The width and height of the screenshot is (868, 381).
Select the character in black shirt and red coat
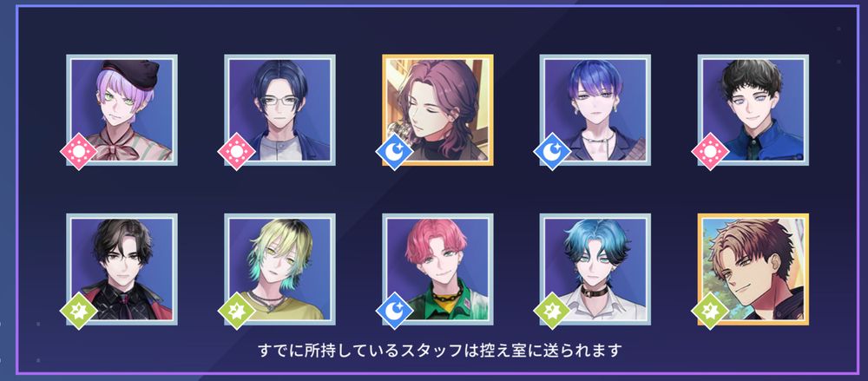click(x=122, y=269)
